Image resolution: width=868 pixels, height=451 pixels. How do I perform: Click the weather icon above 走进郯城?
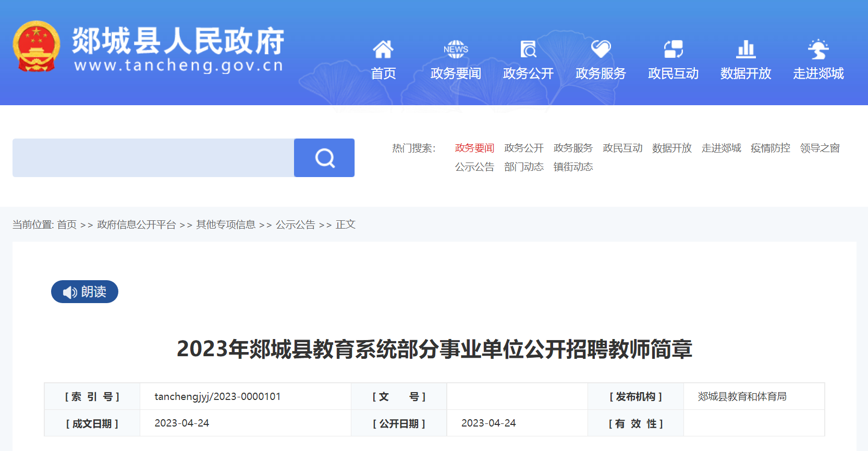tap(818, 49)
